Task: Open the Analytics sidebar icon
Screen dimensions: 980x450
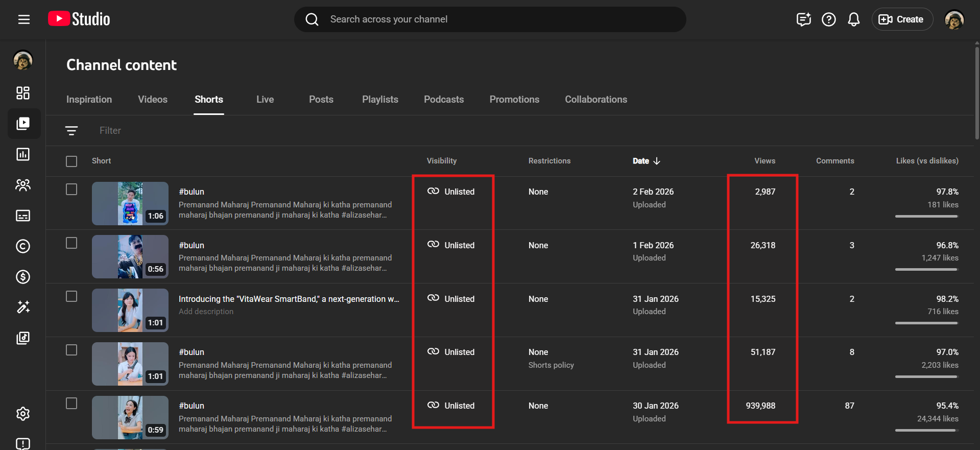Action: click(23, 154)
